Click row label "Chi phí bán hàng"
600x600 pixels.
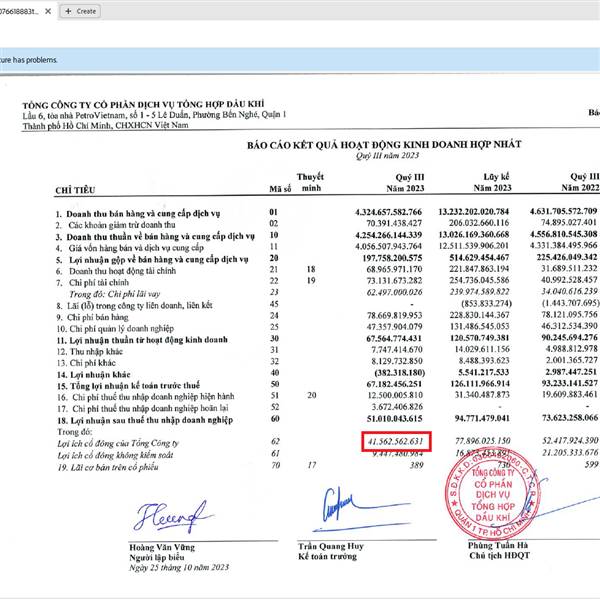point(98,317)
